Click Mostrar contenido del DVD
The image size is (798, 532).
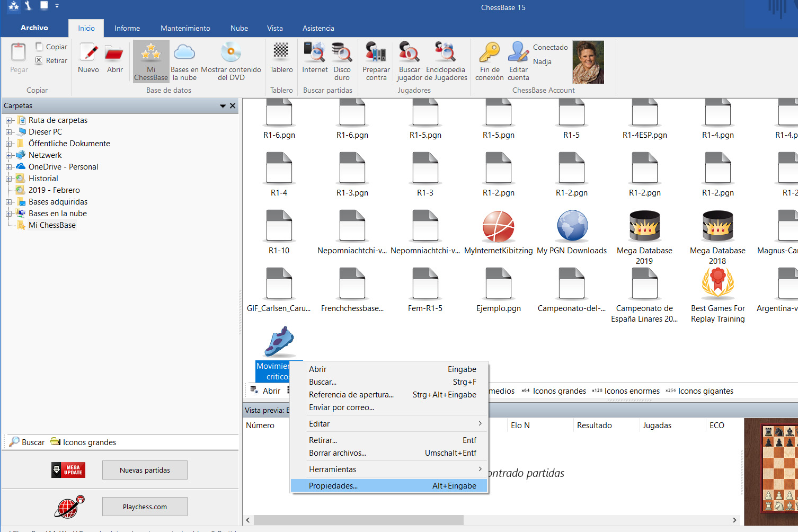pos(231,61)
